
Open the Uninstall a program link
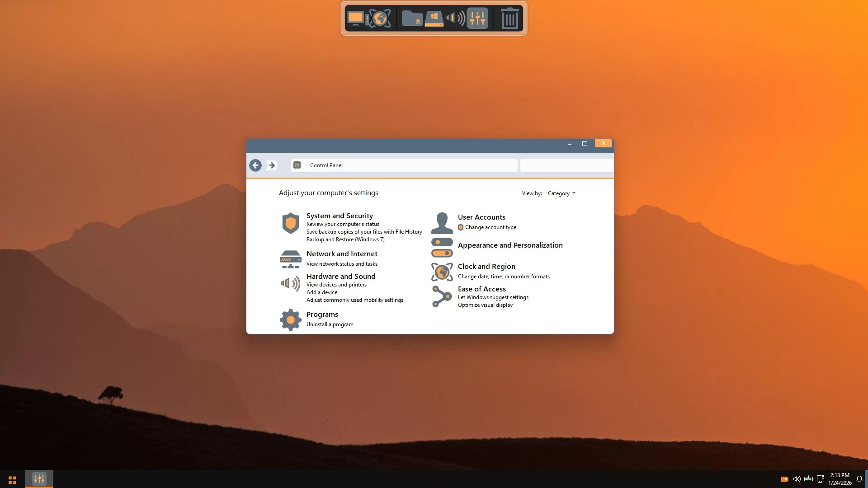tap(330, 324)
